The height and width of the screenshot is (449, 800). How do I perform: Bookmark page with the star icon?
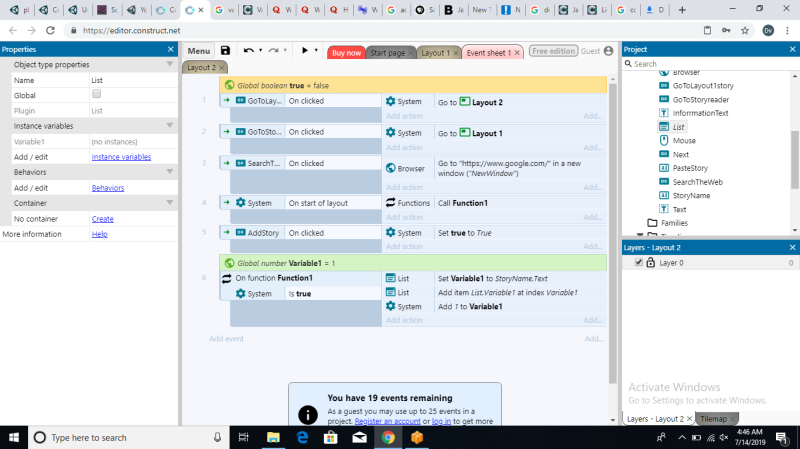pos(745,31)
